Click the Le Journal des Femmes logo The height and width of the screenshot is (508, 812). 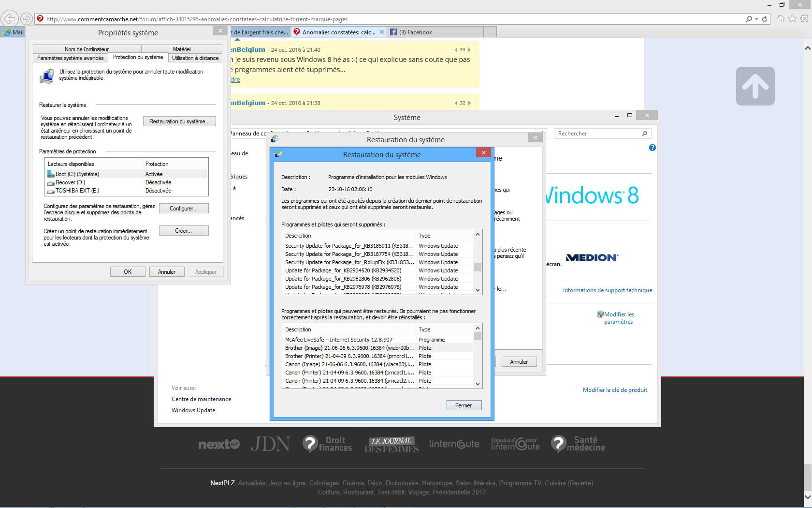tap(391, 445)
